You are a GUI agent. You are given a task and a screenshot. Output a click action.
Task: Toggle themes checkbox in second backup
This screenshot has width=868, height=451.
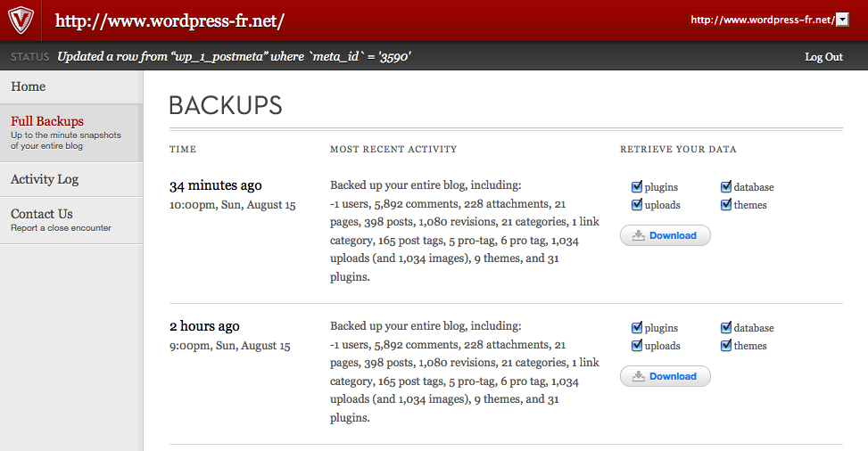727,346
